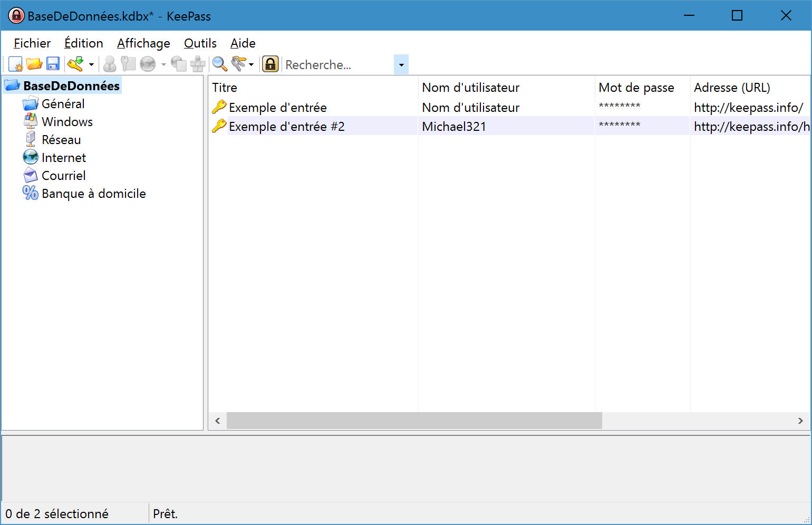
Task: Click the '0 de 2 sélectionné' status text
Action: tap(57, 514)
